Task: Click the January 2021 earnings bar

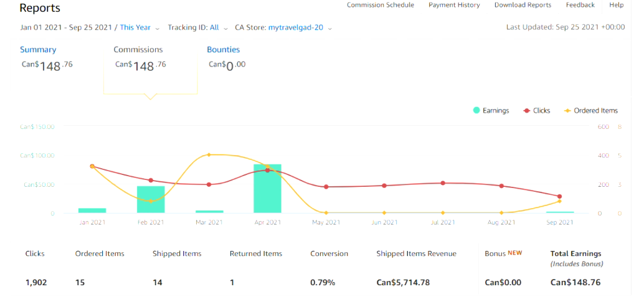Action: coord(92,210)
